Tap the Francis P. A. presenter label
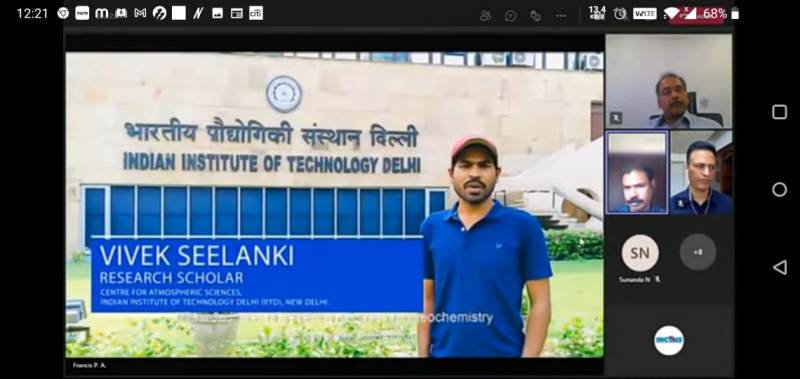800x379 pixels. (89, 365)
